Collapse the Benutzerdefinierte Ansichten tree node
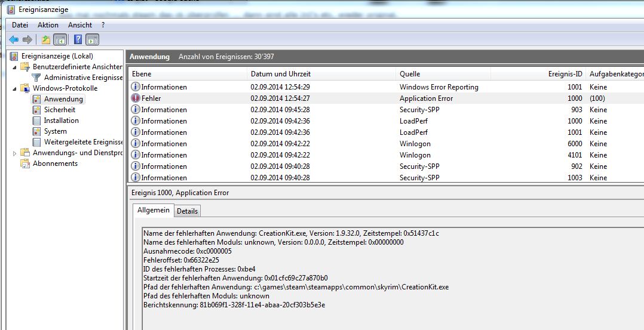The width and height of the screenshot is (644, 330). (x=15, y=67)
